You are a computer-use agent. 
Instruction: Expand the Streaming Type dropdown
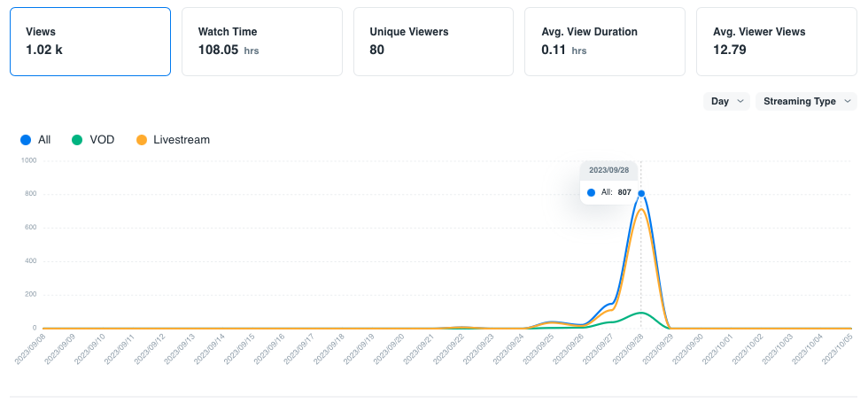pos(806,101)
